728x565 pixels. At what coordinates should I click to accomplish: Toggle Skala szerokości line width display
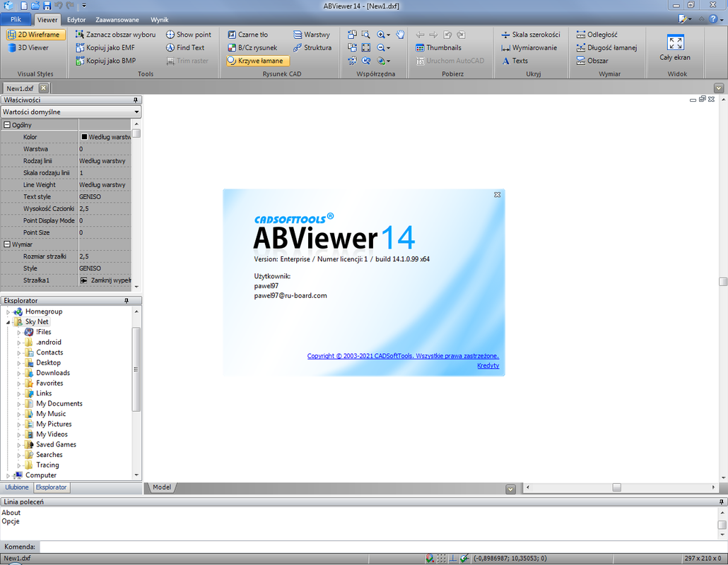coord(530,35)
